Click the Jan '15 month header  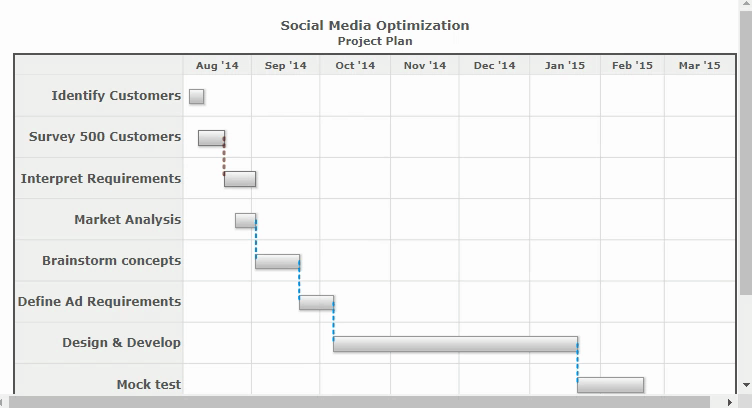pyautogui.click(x=565, y=65)
